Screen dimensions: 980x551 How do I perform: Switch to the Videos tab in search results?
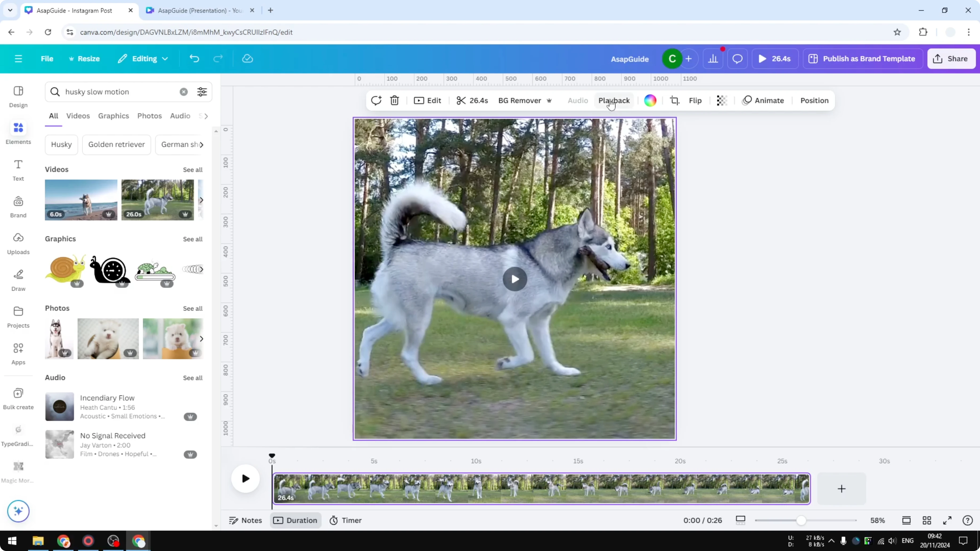(78, 116)
